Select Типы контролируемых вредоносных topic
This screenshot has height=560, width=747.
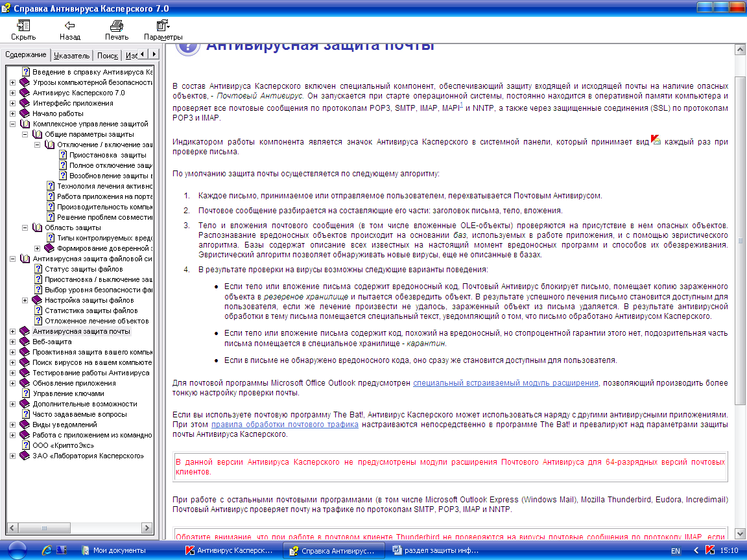[x=105, y=238]
